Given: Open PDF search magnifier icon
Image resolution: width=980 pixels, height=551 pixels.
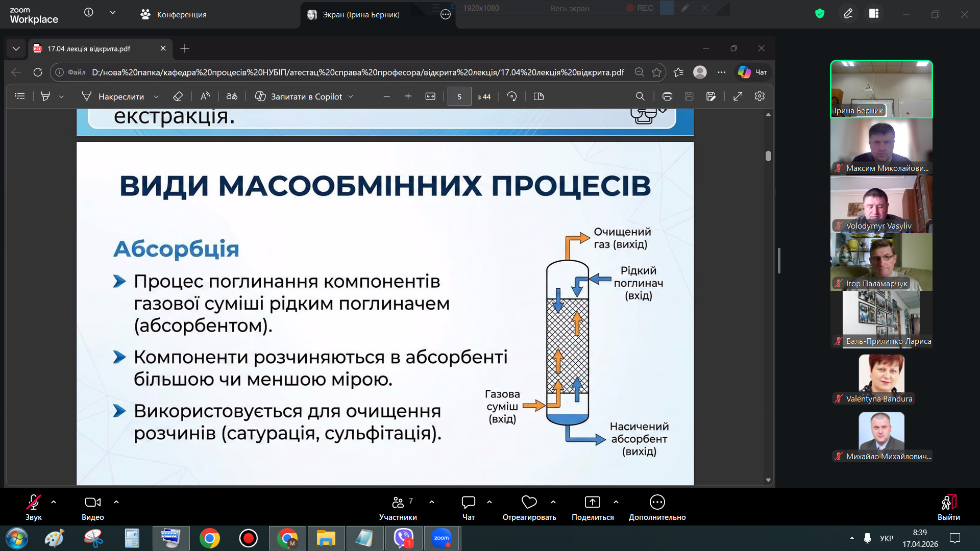Looking at the screenshot, I should [x=640, y=96].
